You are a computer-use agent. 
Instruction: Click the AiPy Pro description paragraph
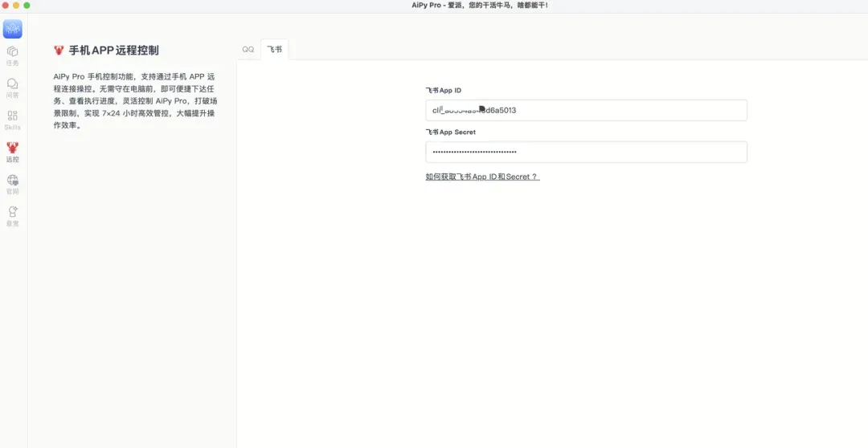click(135, 101)
